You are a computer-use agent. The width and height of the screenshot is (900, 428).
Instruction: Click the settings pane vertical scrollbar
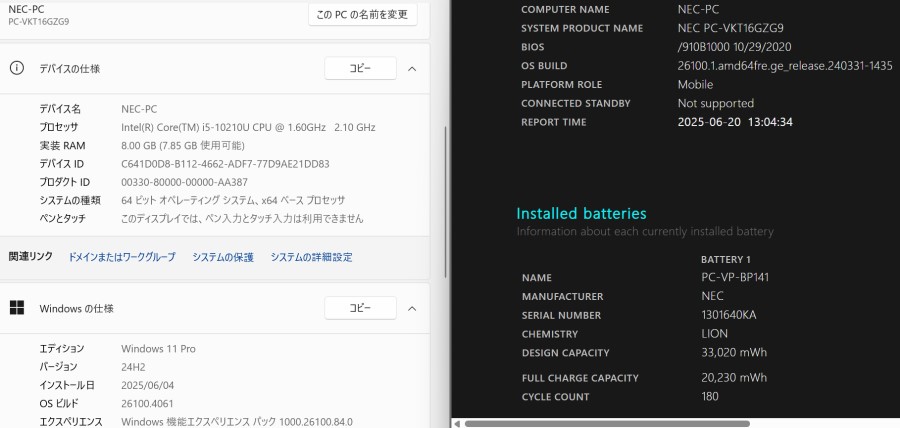pyautogui.click(x=446, y=201)
